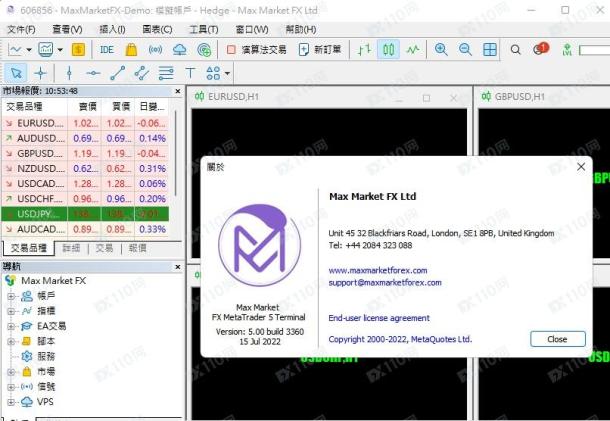Click the toolbar search input field
610x421 pixels.
tap(594, 50)
